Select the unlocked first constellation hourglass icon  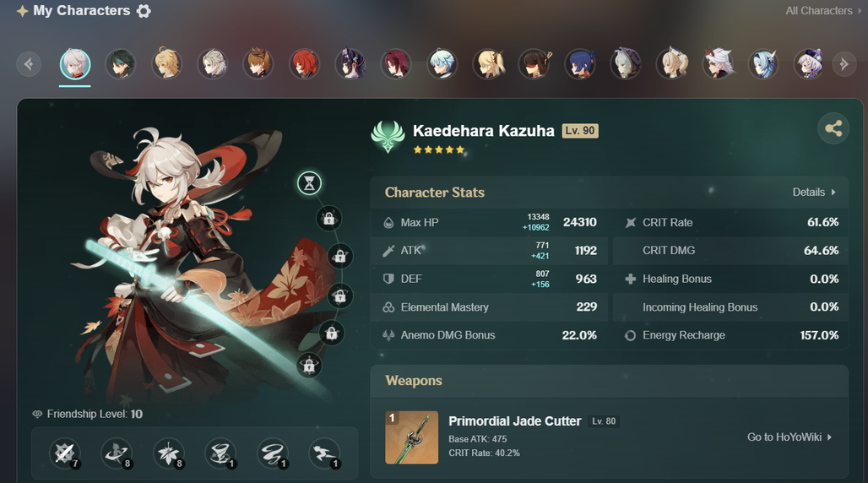(309, 183)
